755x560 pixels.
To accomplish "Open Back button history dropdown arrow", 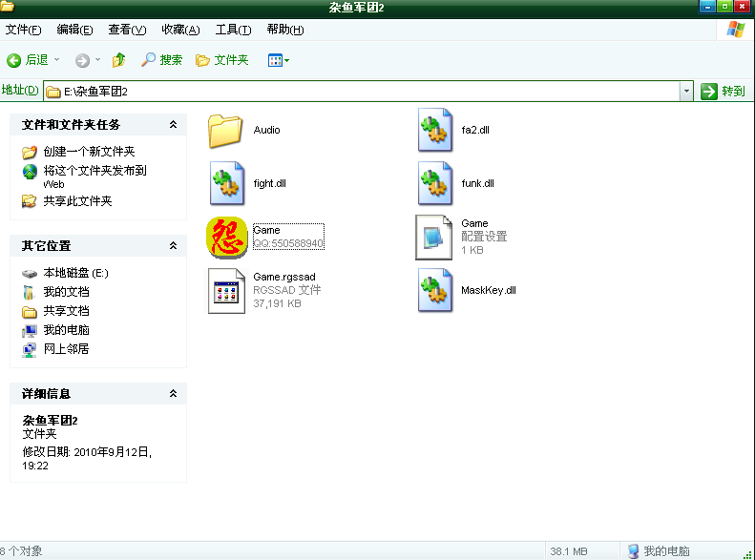I will coord(57,60).
